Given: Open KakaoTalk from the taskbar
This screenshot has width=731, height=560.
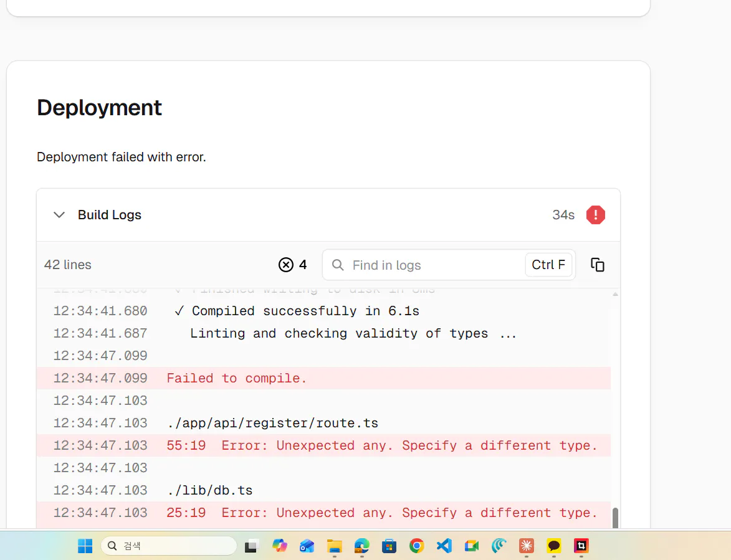Looking at the screenshot, I should point(554,546).
